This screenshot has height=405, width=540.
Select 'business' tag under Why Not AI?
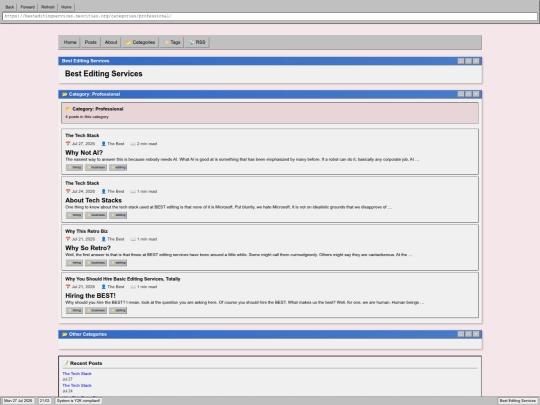(x=96, y=167)
